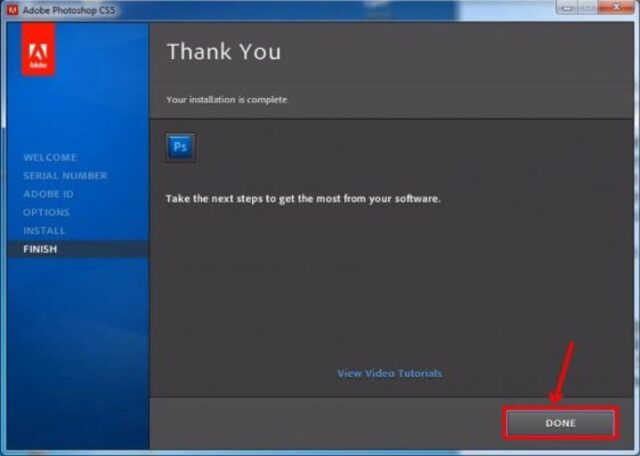Screen dimensions: 640x456
Task: Go to the Adobe ID step
Action: tap(48, 194)
